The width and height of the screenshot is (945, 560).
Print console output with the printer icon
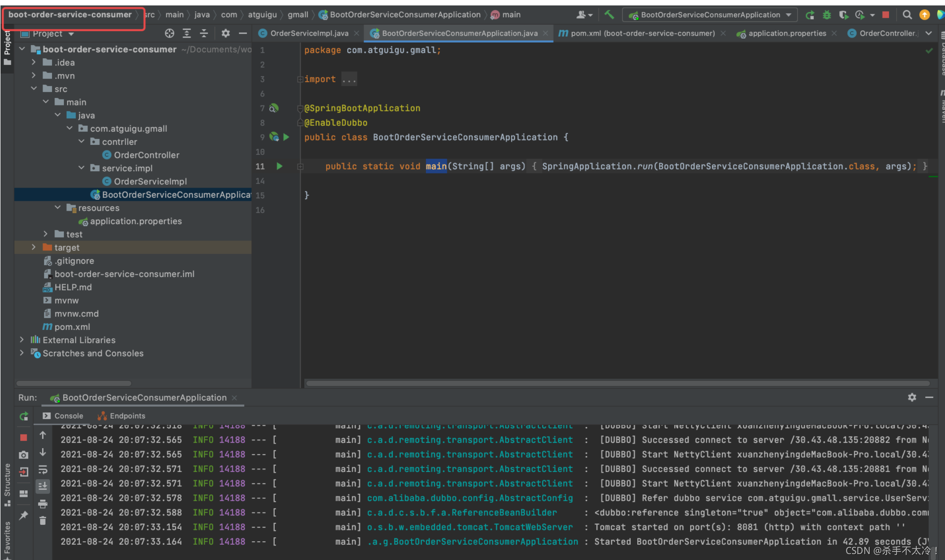[x=43, y=504]
